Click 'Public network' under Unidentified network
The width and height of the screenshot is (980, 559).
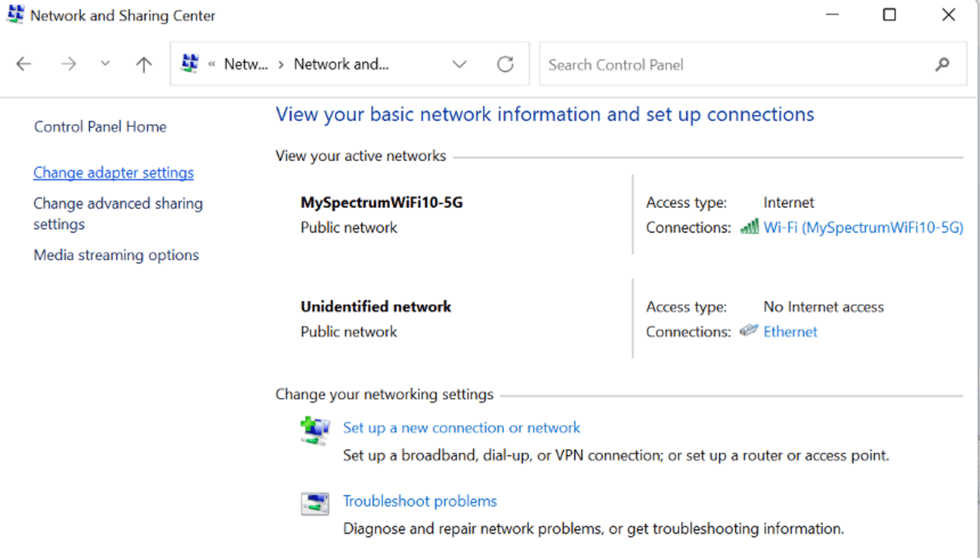pyautogui.click(x=349, y=331)
